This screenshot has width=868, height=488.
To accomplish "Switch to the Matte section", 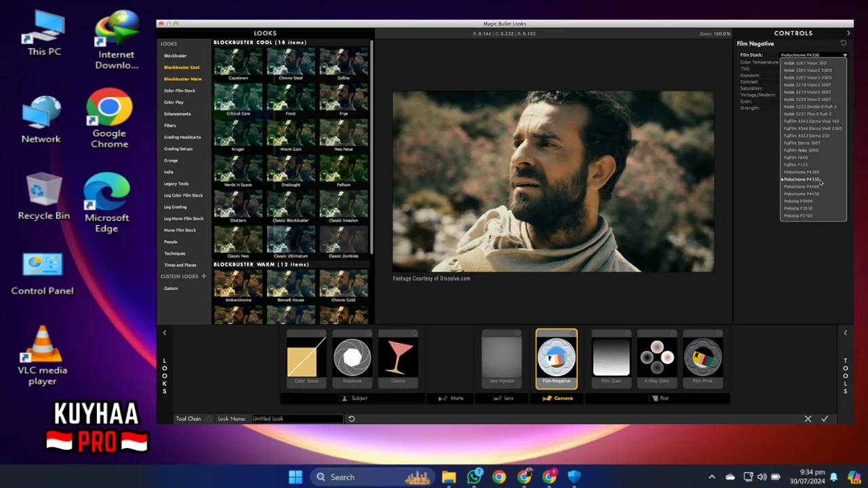I will click(452, 399).
